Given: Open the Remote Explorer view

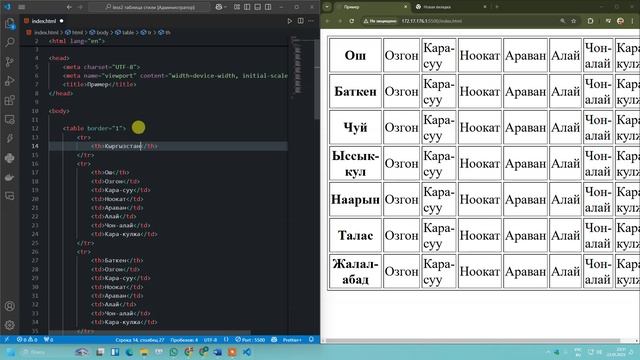Looking at the screenshot, I should 9,119.
